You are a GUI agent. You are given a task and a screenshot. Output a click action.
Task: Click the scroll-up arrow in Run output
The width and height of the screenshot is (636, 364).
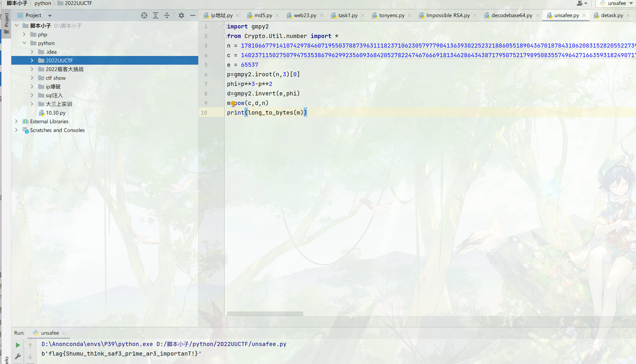pyautogui.click(x=30, y=345)
